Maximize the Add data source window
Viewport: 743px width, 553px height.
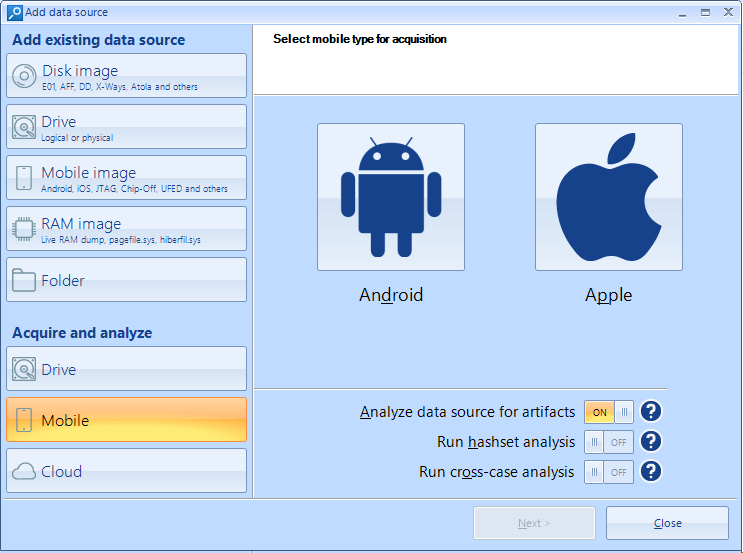[x=706, y=13]
